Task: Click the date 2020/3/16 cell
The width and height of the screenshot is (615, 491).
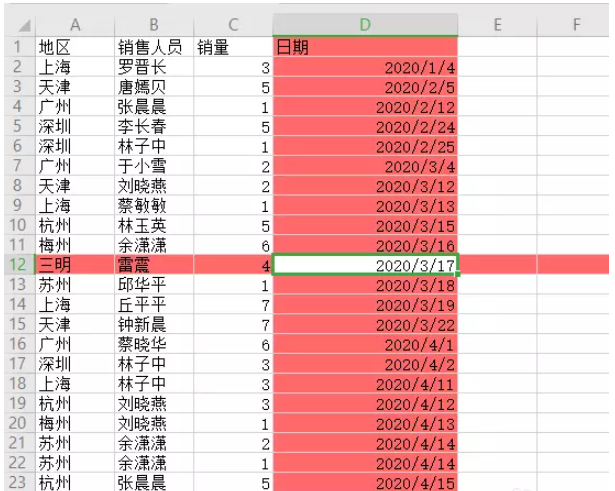Action: (365, 245)
